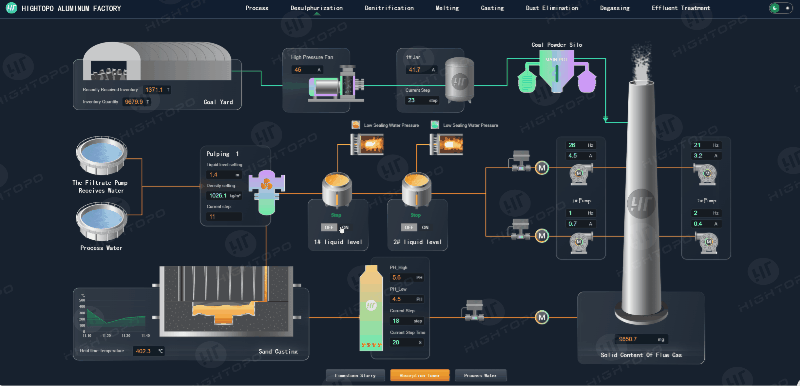The height and width of the screenshot is (386, 800).
Task: Select the upper motor M valve symbol
Action: coord(541,167)
